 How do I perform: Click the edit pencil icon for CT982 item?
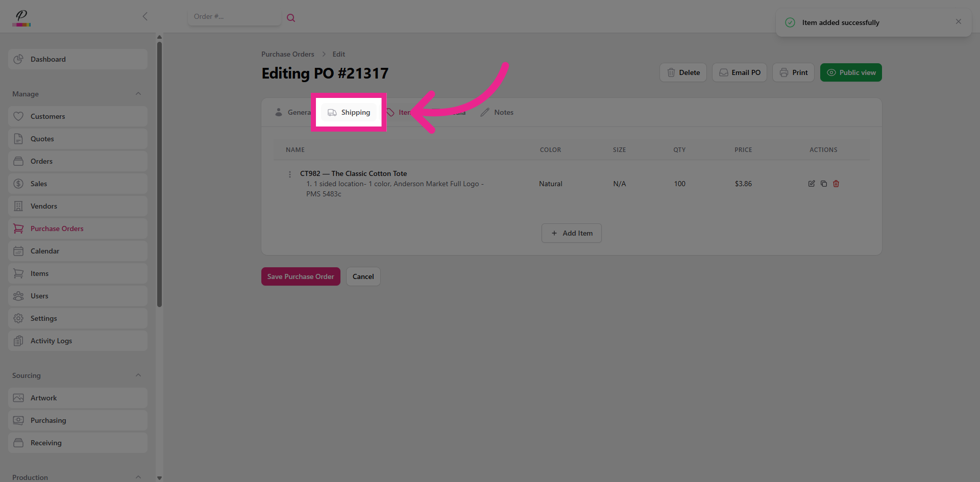coord(811,184)
